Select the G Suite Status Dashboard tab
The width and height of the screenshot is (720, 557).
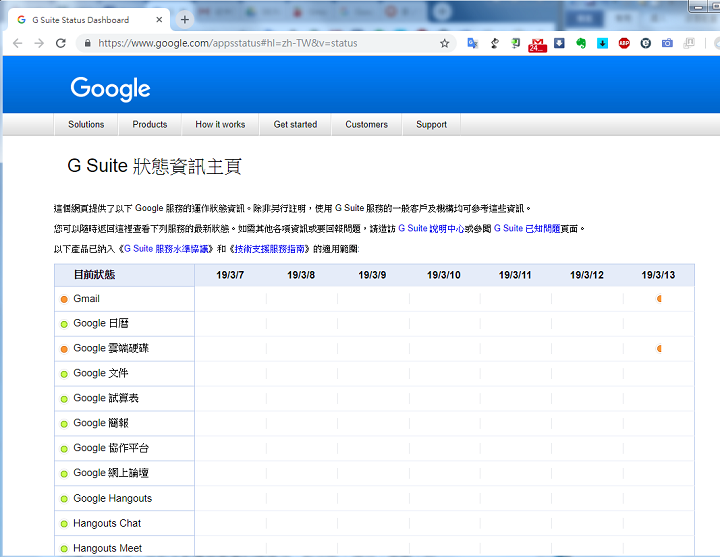click(x=88, y=20)
